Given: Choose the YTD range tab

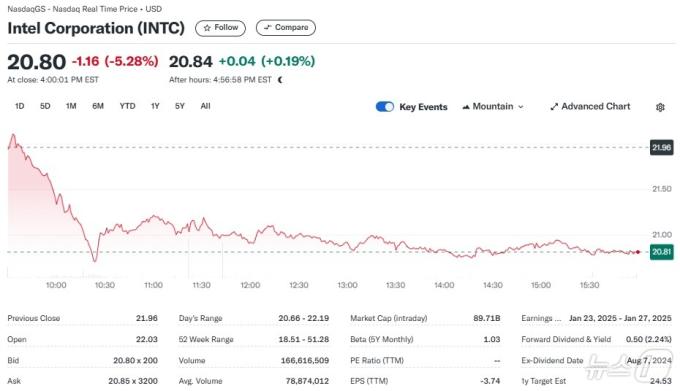Looking at the screenshot, I should point(128,106).
